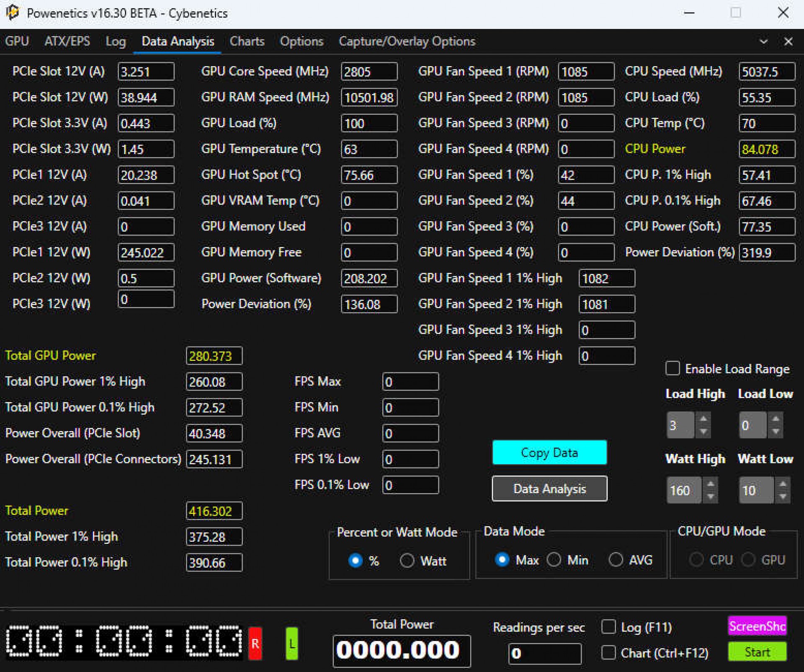Choose AVG in Data Mode
804x672 pixels.
coord(616,559)
